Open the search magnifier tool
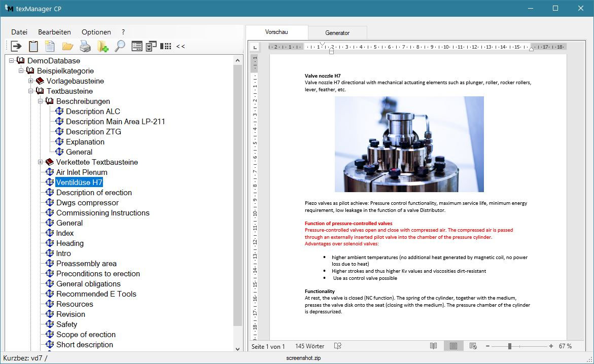The image size is (594, 364). pos(119,46)
